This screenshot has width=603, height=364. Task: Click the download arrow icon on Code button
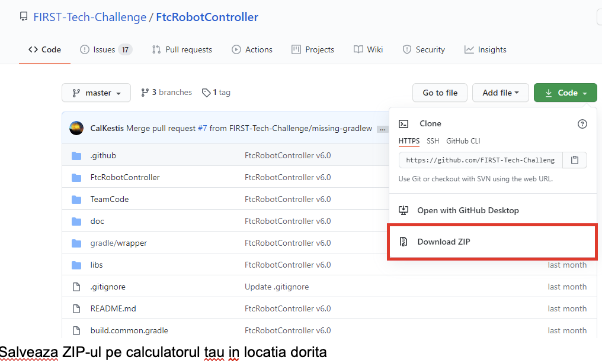coord(549,93)
